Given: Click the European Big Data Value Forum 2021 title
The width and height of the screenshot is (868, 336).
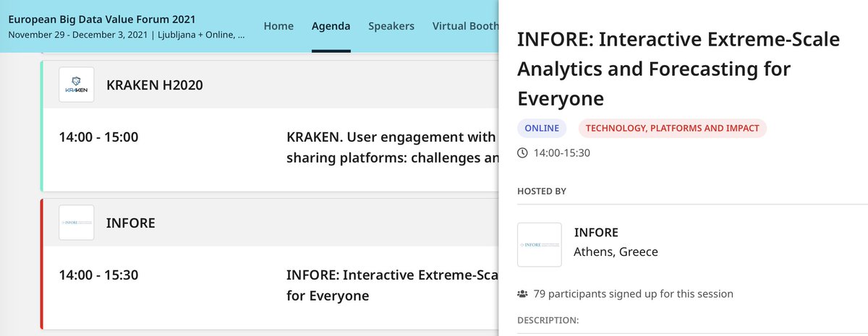Looking at the screenshot, I should pos(102,20).
